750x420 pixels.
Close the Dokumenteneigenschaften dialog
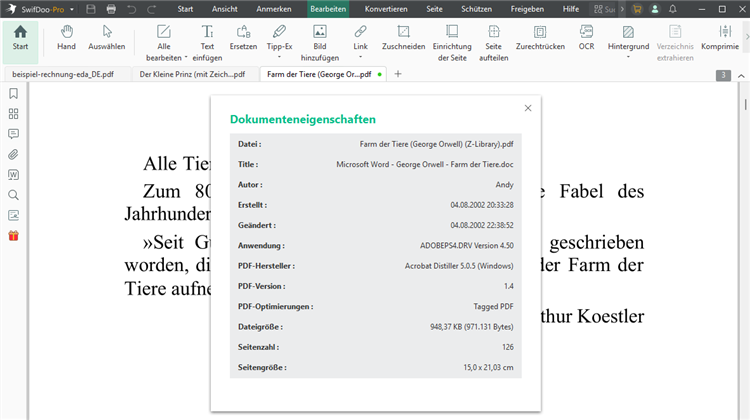528,108
